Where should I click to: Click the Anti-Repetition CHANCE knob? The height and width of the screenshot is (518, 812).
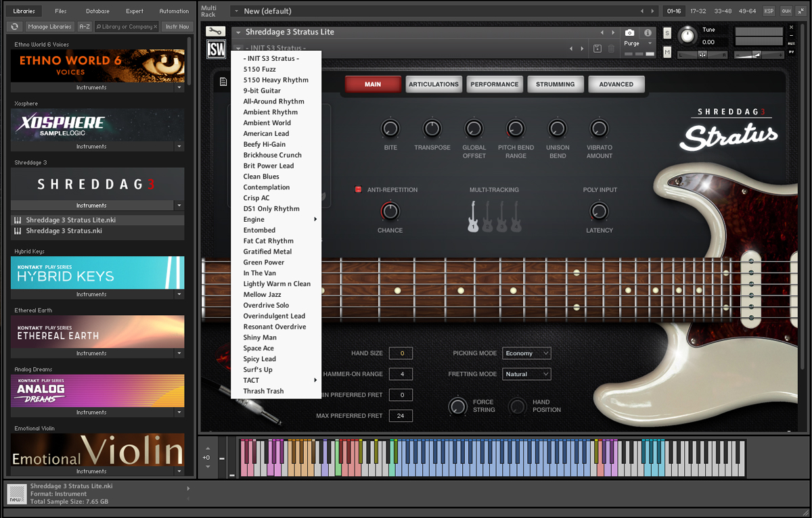(390, 212)
